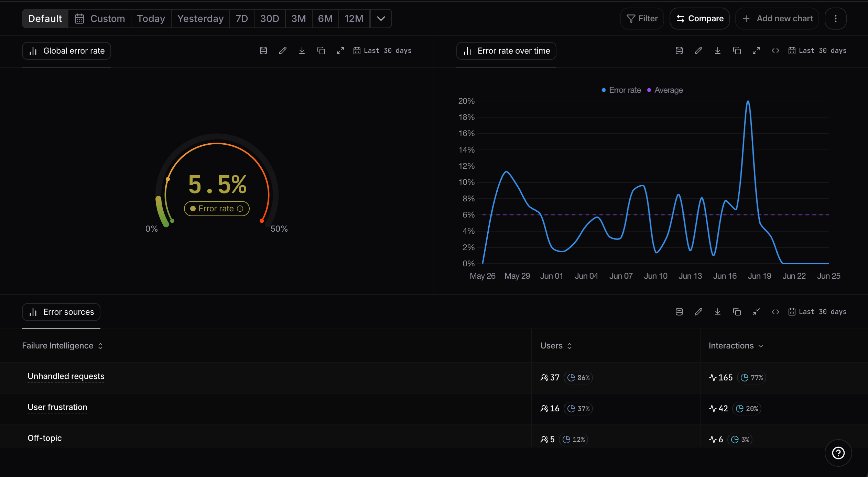
Task: Edit the Global error rate chart
Action: [283, 51]
